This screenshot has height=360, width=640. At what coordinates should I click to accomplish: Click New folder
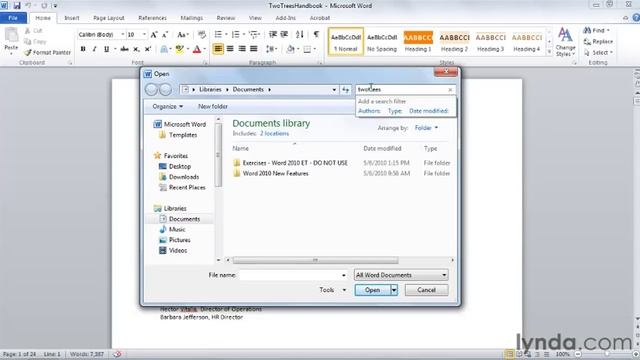point(213,107)
